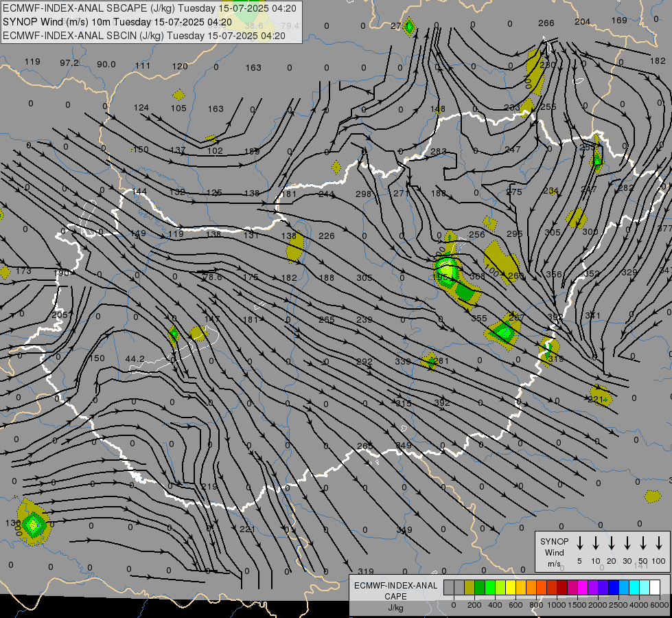
Task: Click the map value 219
Action: pos(209,487)
